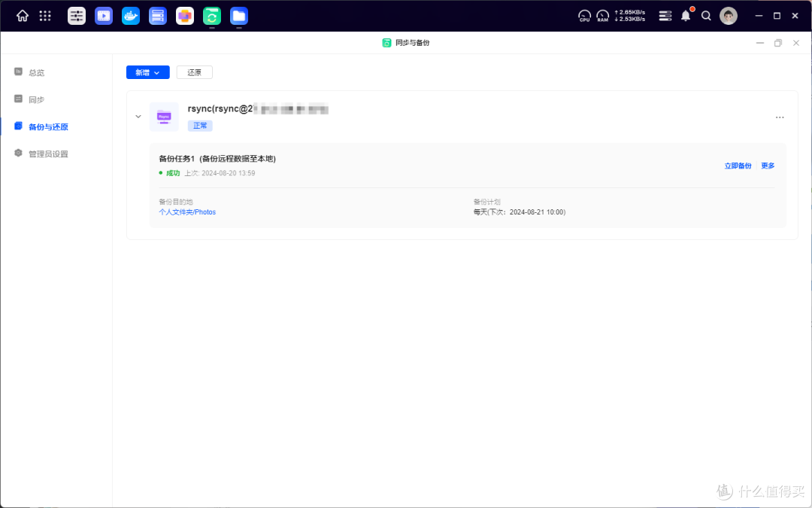Click the 还原 restore button
Screen dimensions: 812x508
194,72
